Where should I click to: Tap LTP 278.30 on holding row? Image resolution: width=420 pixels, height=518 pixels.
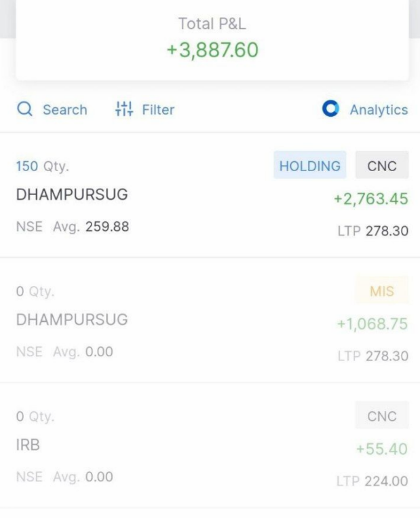(373, 231)
